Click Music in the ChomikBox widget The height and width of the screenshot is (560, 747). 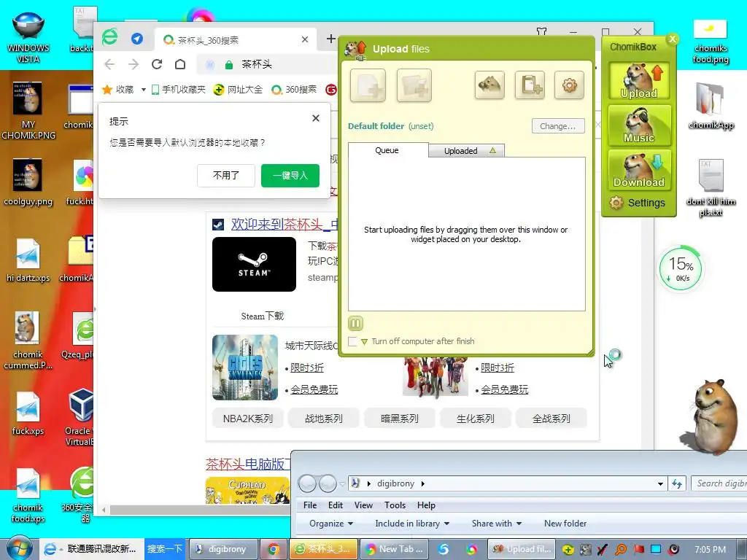(x=639, y=125)
